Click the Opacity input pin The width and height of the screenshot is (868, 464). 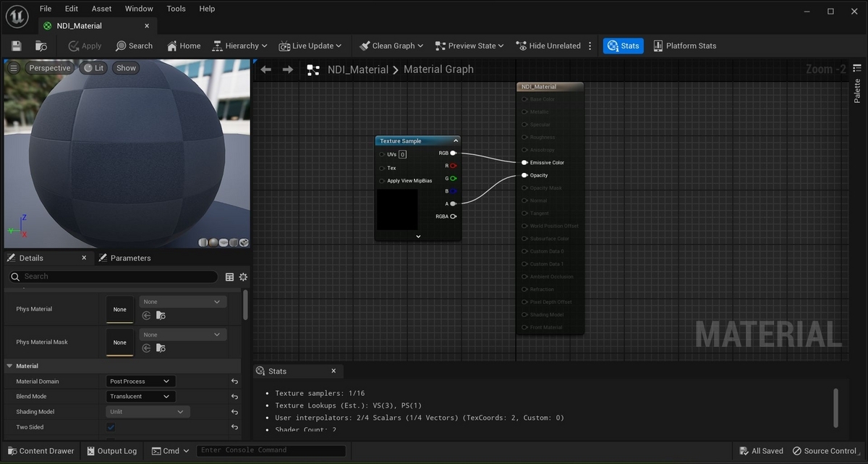pos(524,175)
